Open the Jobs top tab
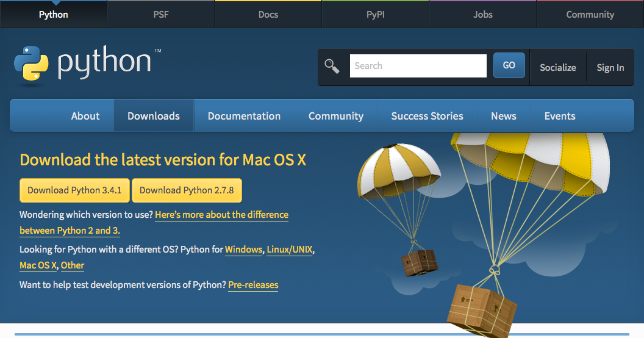 pyautogui.click(x=482, y=15)
